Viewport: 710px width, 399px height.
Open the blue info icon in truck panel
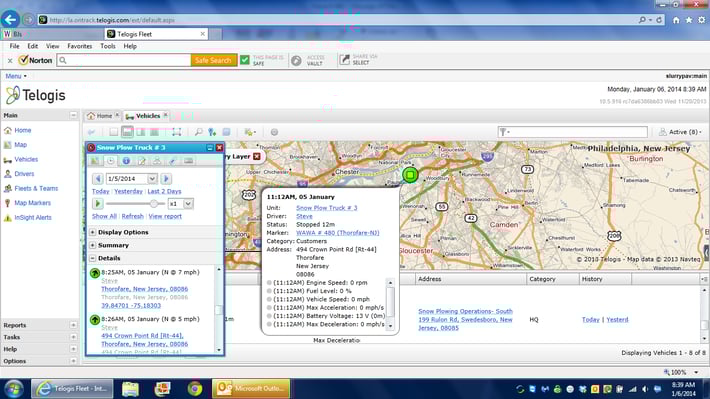pyautogui.click(x=126, y=161)
